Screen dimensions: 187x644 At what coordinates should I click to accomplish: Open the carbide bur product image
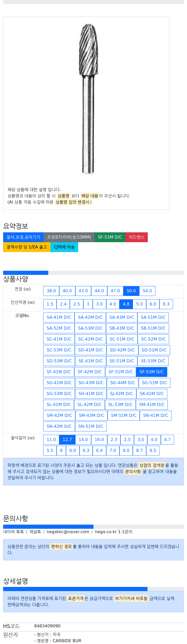[x=88, y=99]
